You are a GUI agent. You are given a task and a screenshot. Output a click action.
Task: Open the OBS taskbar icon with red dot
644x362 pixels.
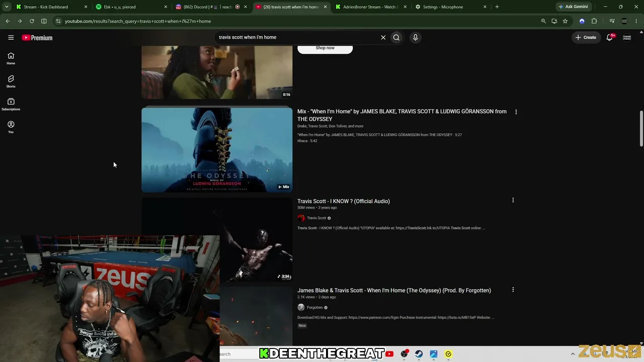point(404,354)
